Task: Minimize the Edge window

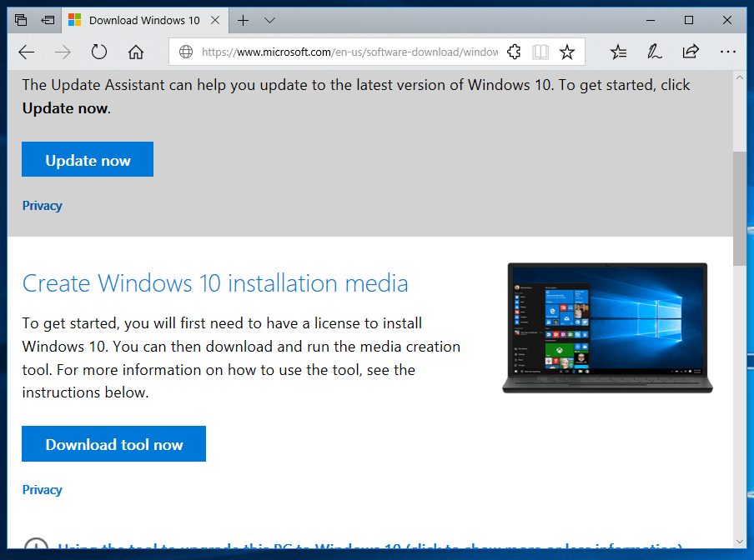Action: [651, 20]
